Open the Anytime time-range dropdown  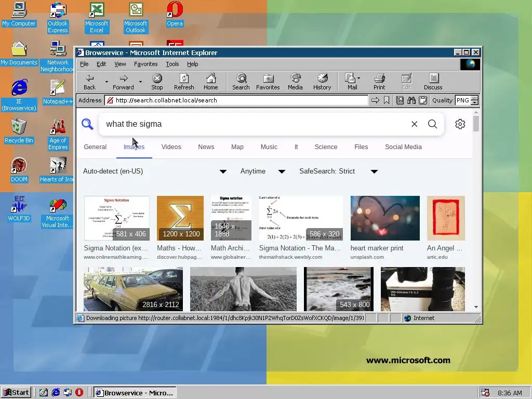[x=262, y=171]
